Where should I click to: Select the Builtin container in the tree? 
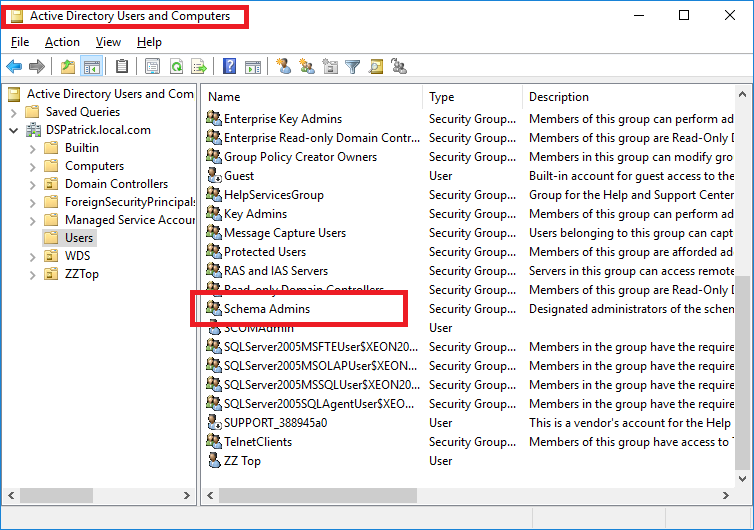coord(82,148)
